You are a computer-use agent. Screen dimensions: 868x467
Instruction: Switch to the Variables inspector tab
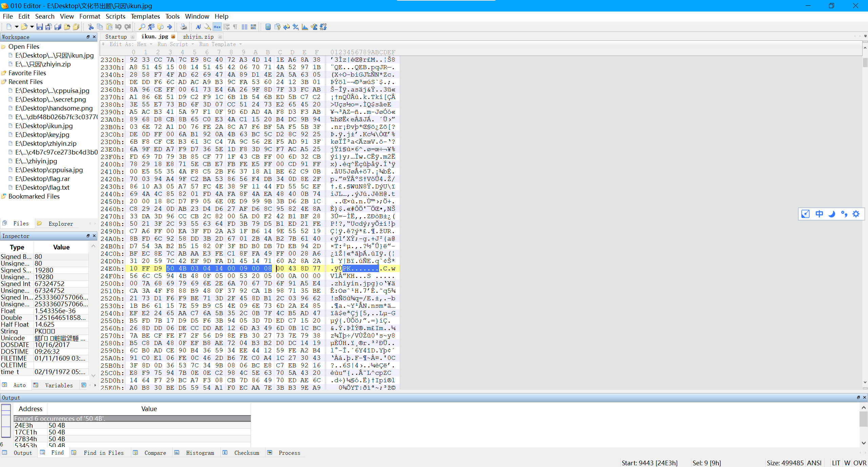tap(59, 385)
